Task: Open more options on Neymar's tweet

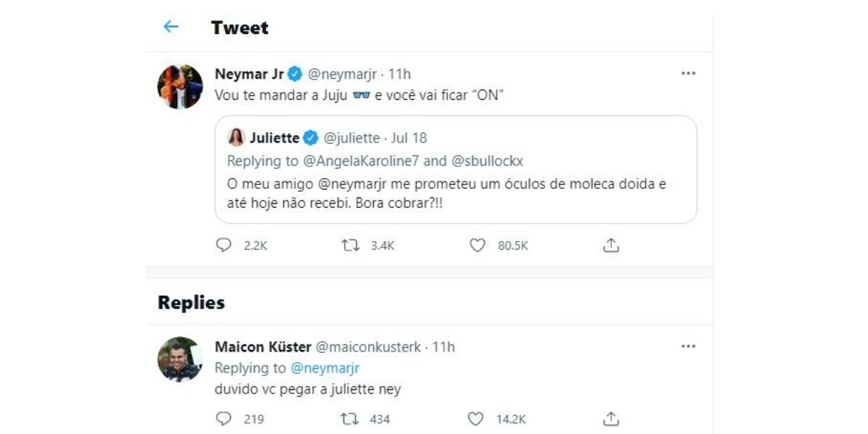Action: 688,74
